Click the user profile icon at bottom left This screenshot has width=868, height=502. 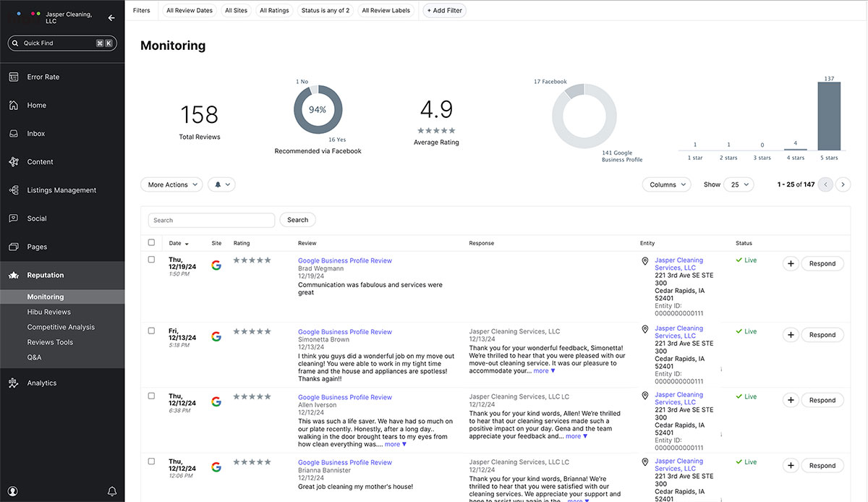[13, 491]
